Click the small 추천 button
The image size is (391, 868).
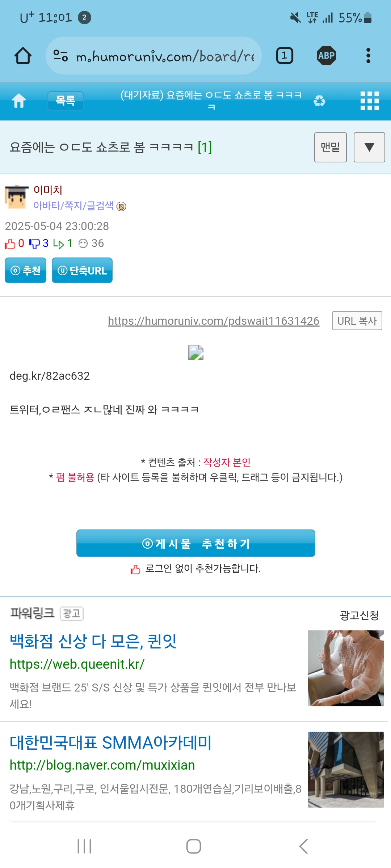pyautogui.click(x=25, y=270)
